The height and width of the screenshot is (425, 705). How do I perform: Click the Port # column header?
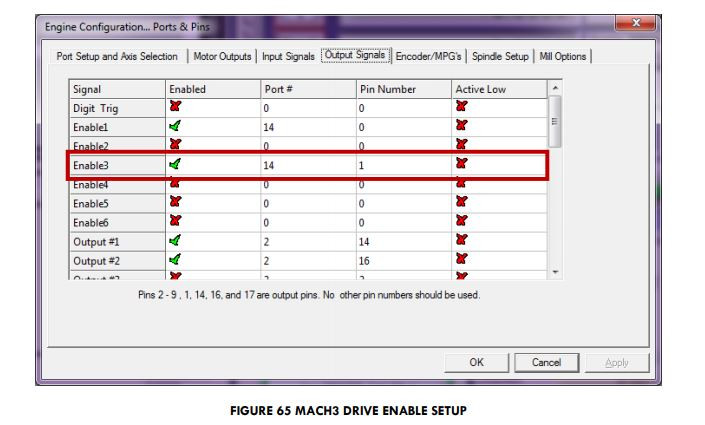[308, 89]
